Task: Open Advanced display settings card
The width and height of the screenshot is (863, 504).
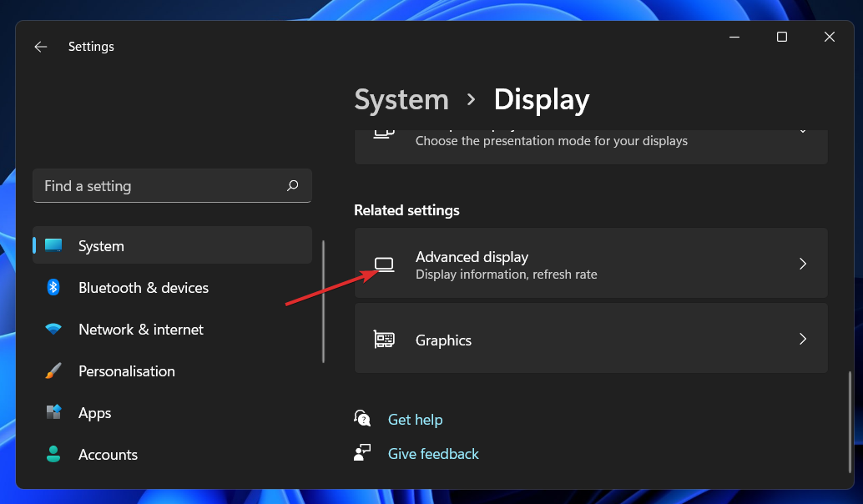Action: [x=591, y=263]
